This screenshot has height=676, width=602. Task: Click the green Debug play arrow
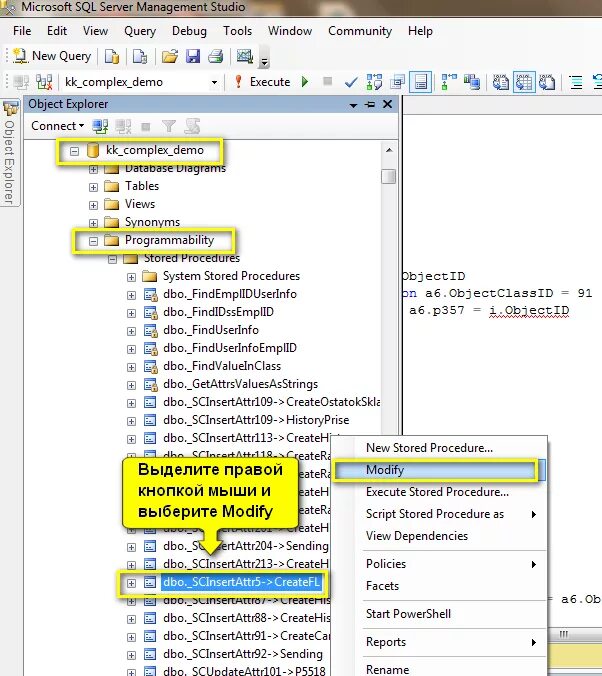click(x=305, y=81)
